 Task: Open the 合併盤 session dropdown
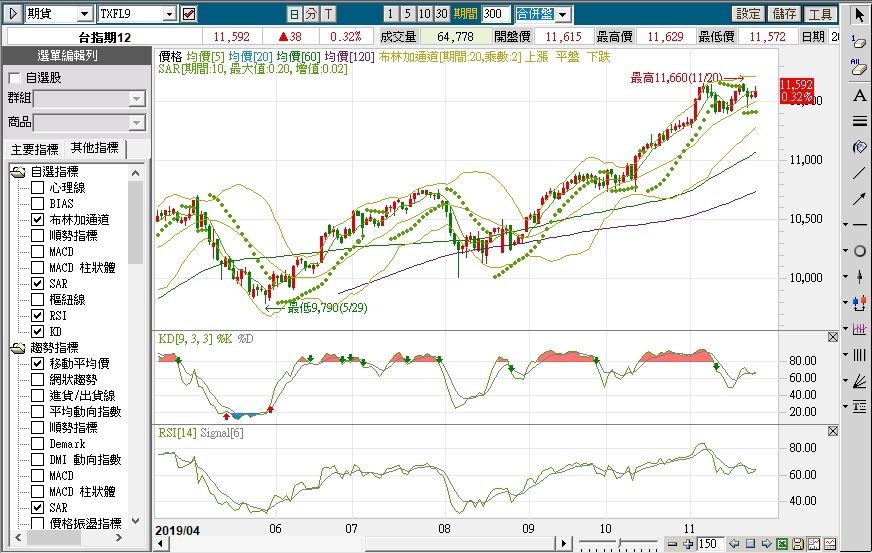(x=563, y=14)
